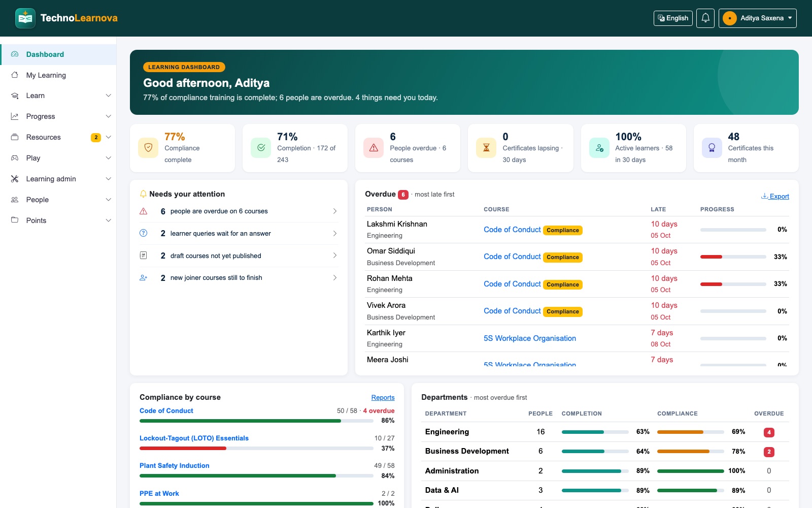The height and width of the screenshot is (508, 812).
Task: Export the overdue list
Action: point(775,196)
